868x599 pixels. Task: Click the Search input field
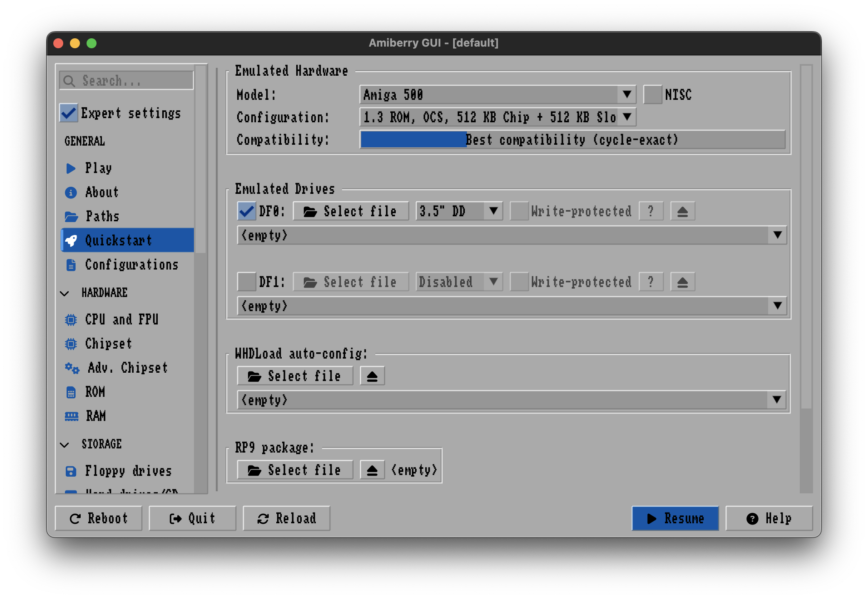(x=126, y=81)
